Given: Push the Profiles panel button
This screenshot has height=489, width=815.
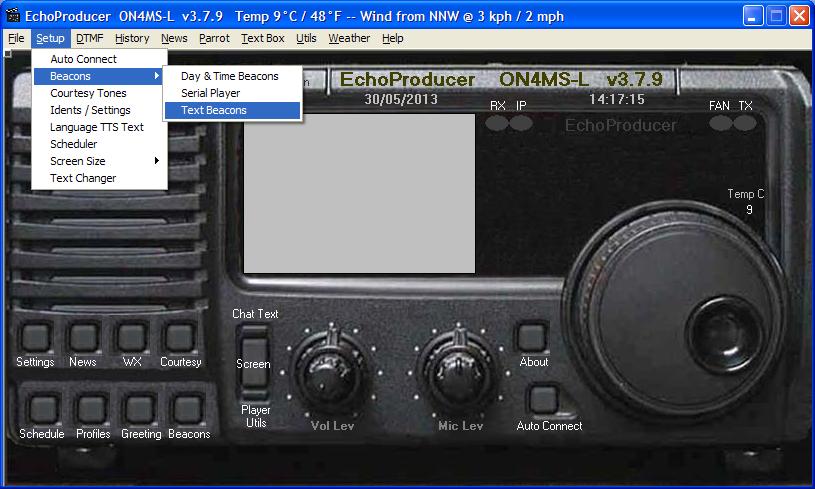Looking at the screenshot, I should 91,409.
